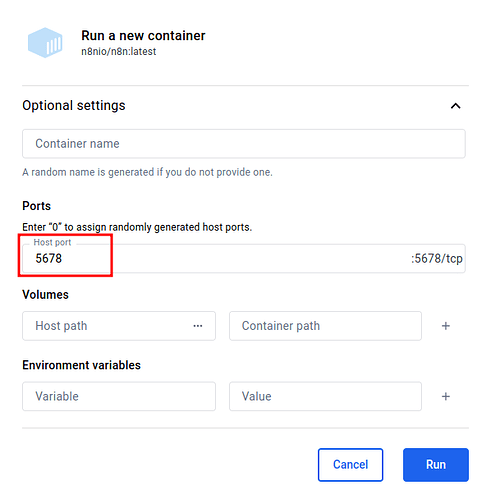Image resolution: width=491 pixels, height=499 pixels.
Task: Click into the Container path field
Action: click(325, 326)
